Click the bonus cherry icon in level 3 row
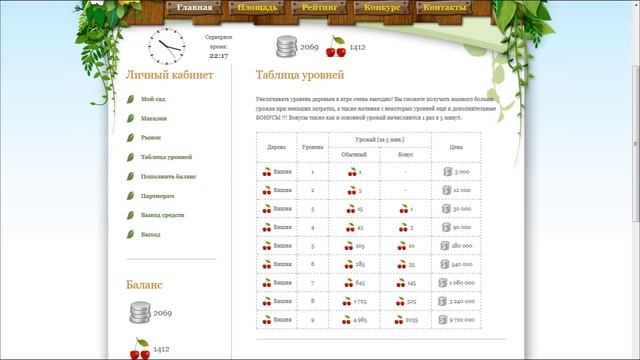The width and height of the screenshot is (640, 360). [404, 209]
